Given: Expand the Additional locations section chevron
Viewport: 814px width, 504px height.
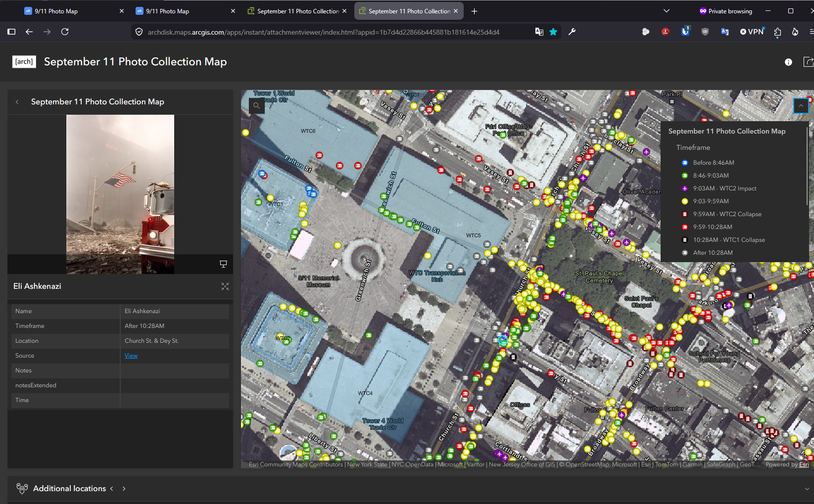Looking at the screenshot, I should point(807,489).
